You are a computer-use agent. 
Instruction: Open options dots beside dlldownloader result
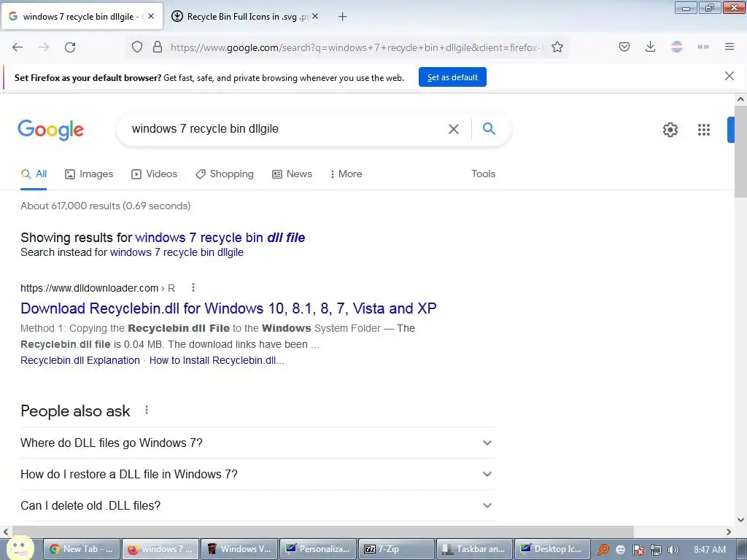pyautogui.click(x=193, y=287)
